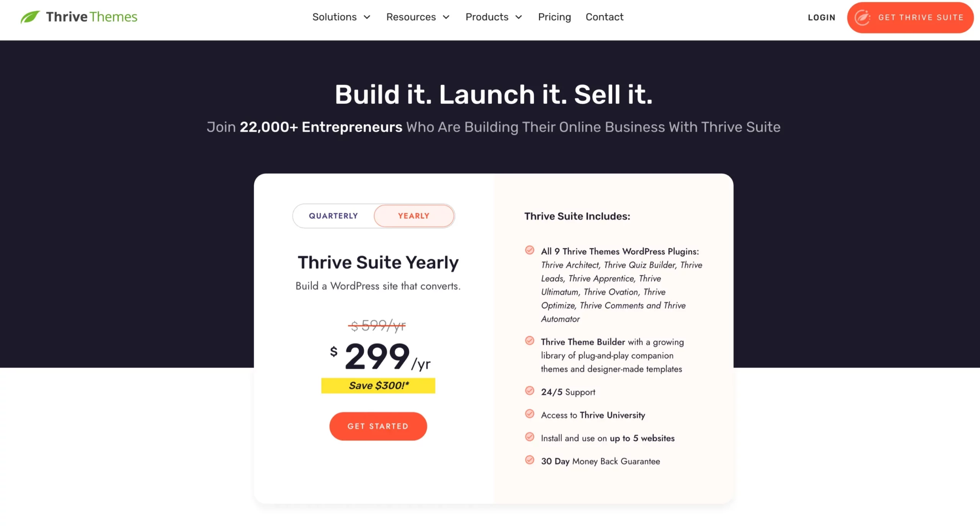Click the checkmark icon next to Thrive University

click(529, 415)
